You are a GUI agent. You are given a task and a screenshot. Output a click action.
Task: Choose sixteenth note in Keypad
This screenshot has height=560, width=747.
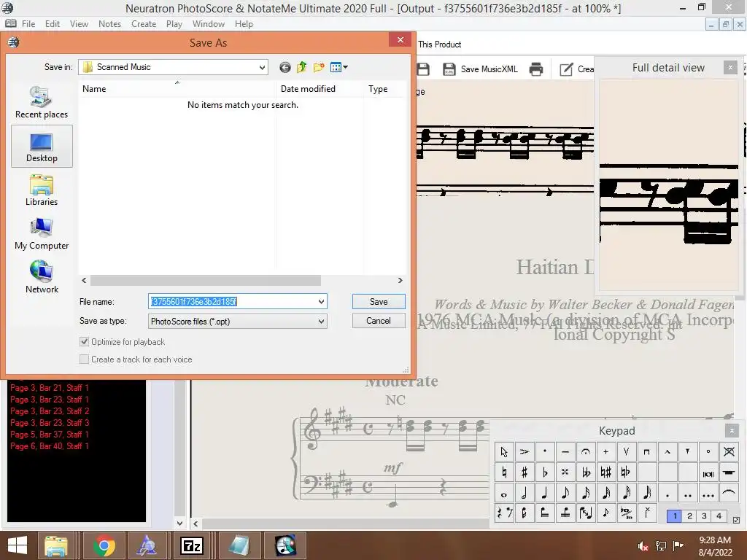pyautogui.click(x=586, y=494)
